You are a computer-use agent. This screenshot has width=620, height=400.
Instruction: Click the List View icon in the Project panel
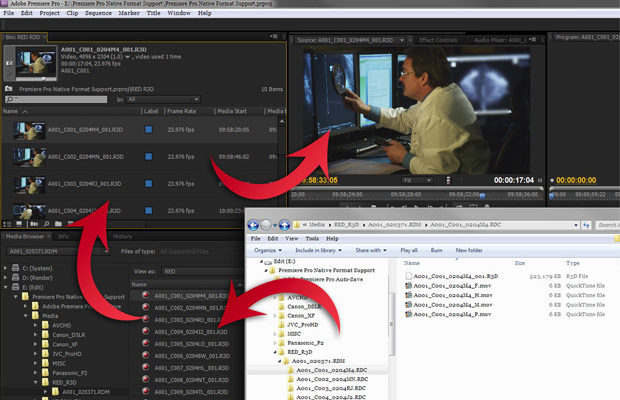[7, 224]
